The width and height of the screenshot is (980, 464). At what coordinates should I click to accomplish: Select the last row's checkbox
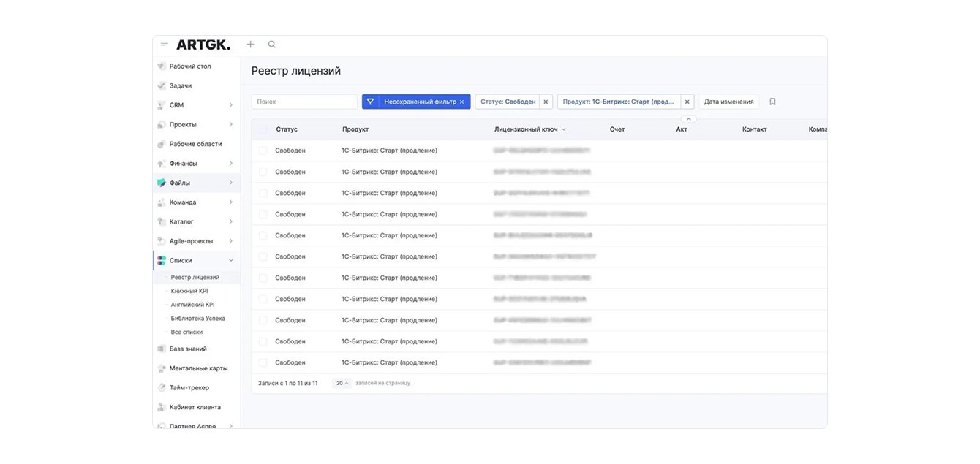coord(263,362)
